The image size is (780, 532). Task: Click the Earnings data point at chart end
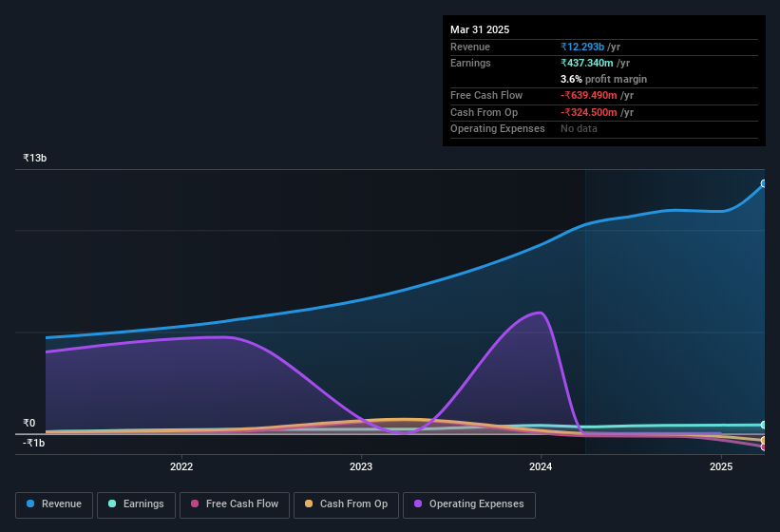764,425
